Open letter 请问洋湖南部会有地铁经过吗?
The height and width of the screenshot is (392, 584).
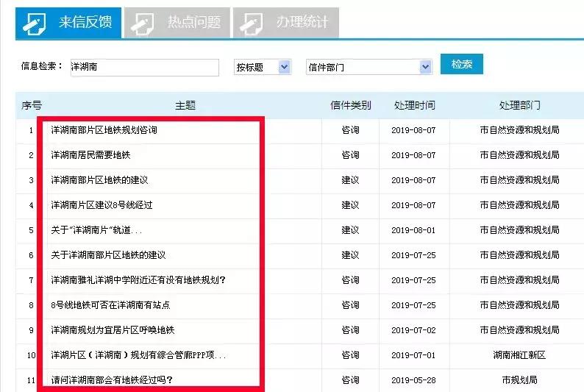pos(112,379)
